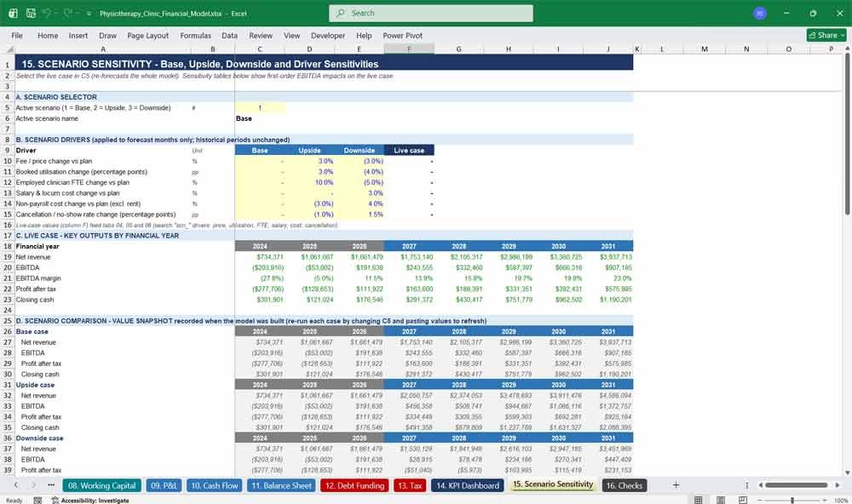
Task: Click the horizontal scrollbar right arrow
Action: point(838,485)
